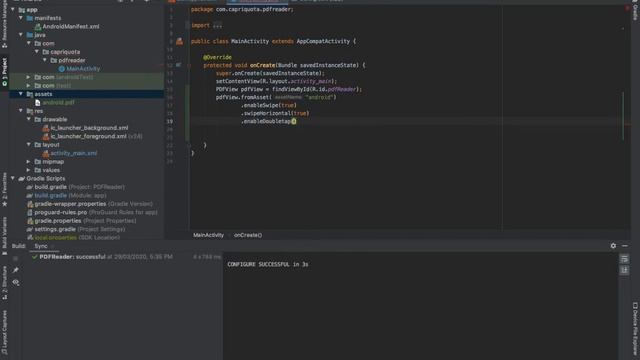Open the Structure side tab
The height and width of the screenshot is (360, 640).
pyautogui.click(x=4, y=282)
